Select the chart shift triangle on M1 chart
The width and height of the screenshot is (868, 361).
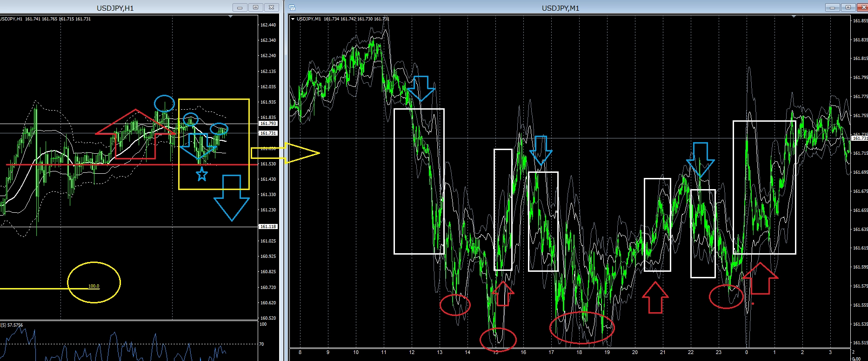point(794,17)
